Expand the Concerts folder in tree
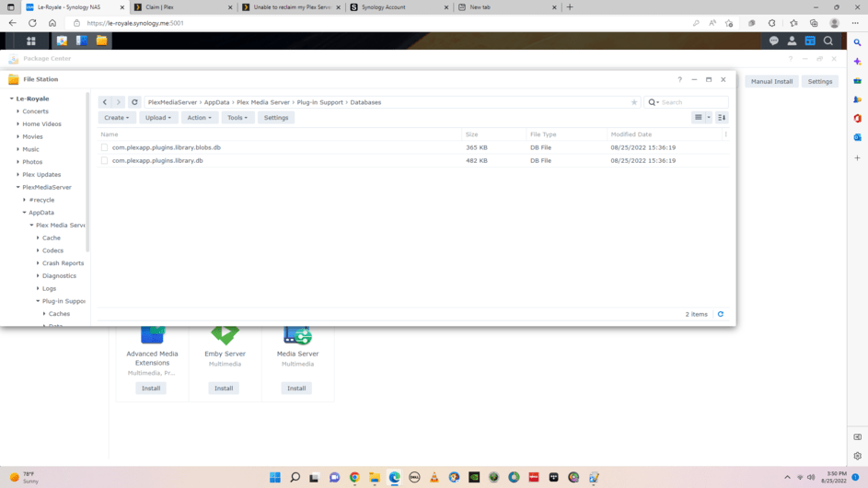The image size is (868, 488). 18,111
